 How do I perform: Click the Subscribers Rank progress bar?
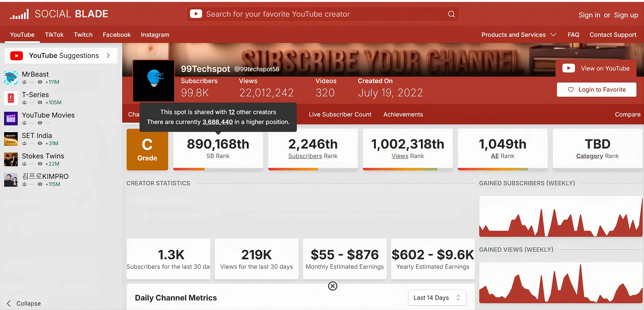(313, 169)
